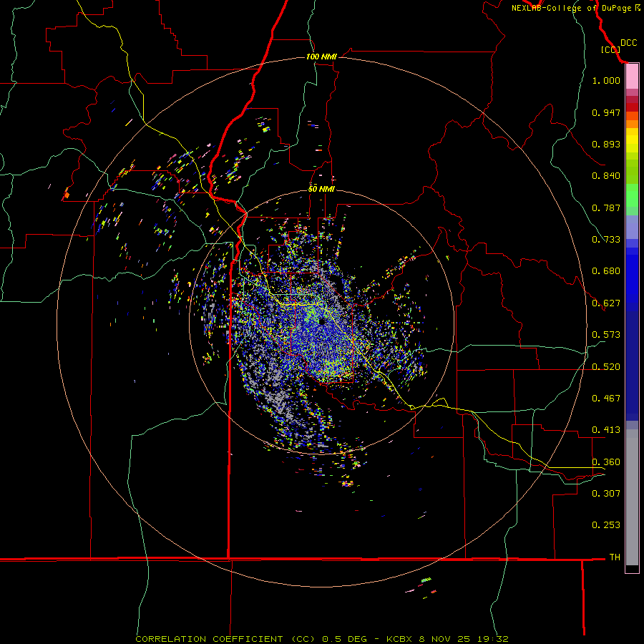Viewport: 644px width, 644px height.
Task: Pick the pink swatch at color bar top
Action: click(632, 77)
